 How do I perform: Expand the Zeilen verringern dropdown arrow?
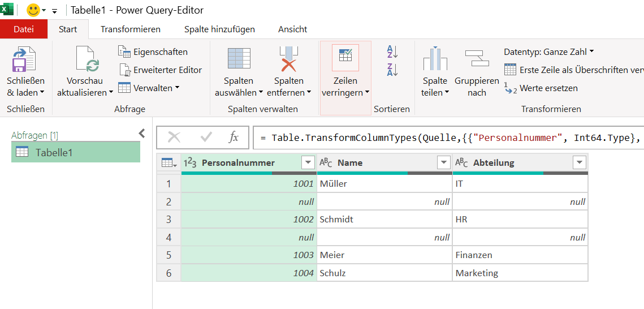367,93
